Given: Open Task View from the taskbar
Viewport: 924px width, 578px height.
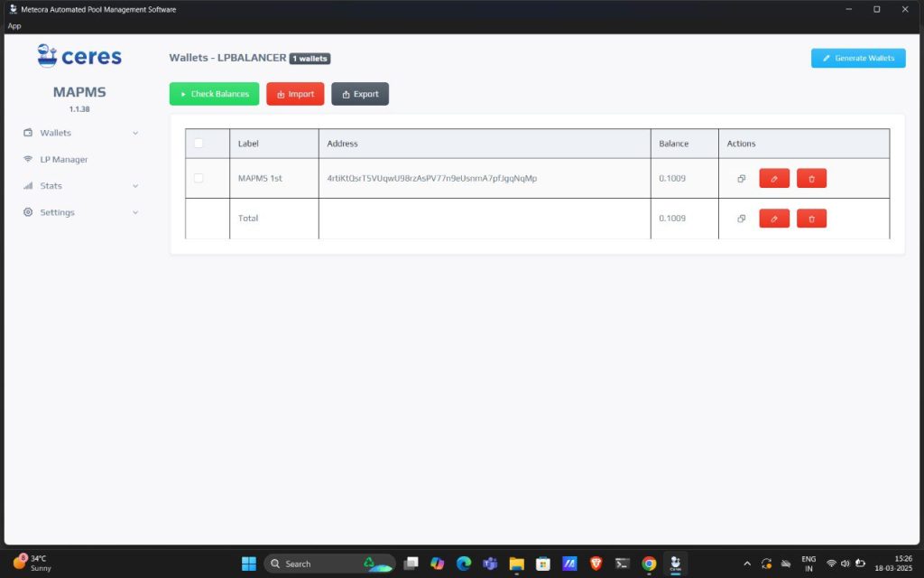Looking at the screenshot, I should 411,564.
